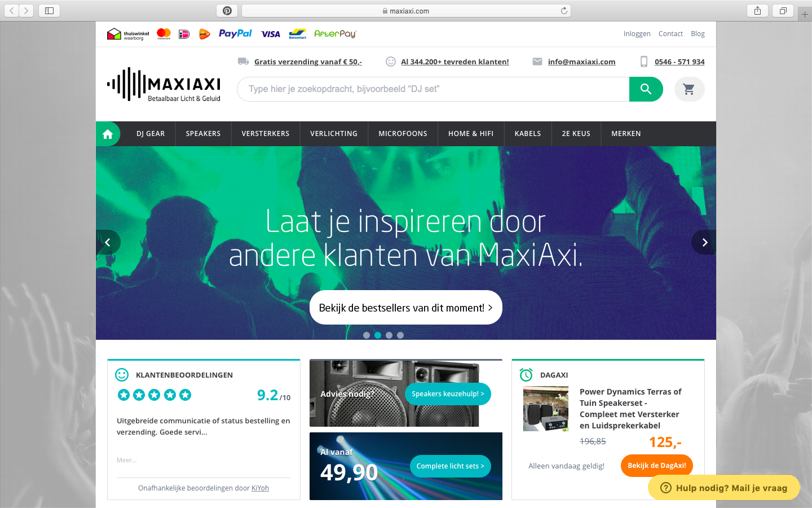Show previous banner slide with left arrow
Image resolution: width=812 pixels, height=508 pixels.
(x=108, y=242)
